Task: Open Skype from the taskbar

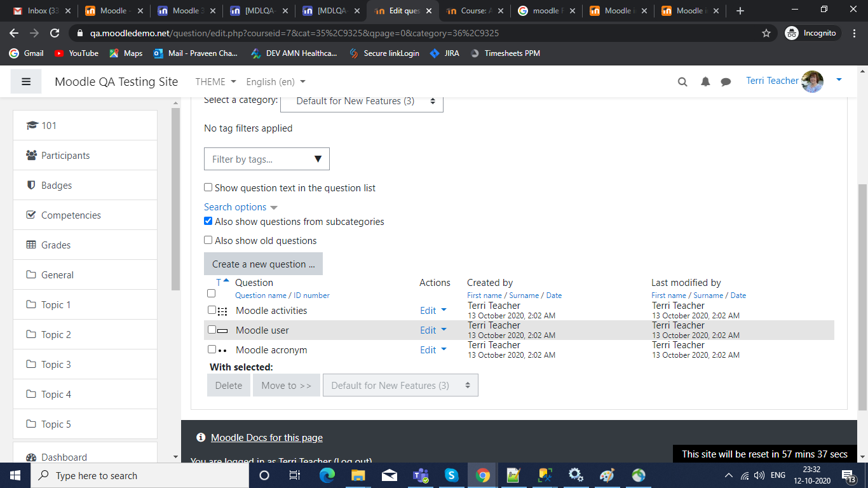Action: [x=452, y=475]
